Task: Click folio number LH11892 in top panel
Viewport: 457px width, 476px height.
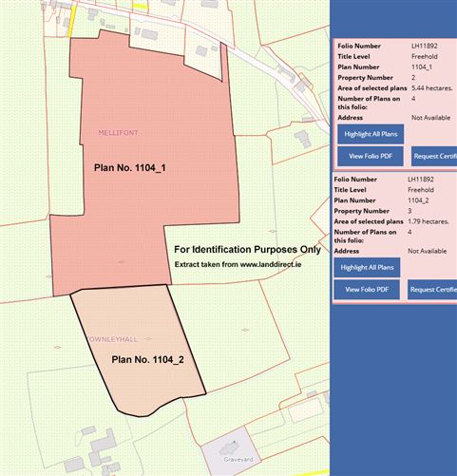Action: click(425, 46)
